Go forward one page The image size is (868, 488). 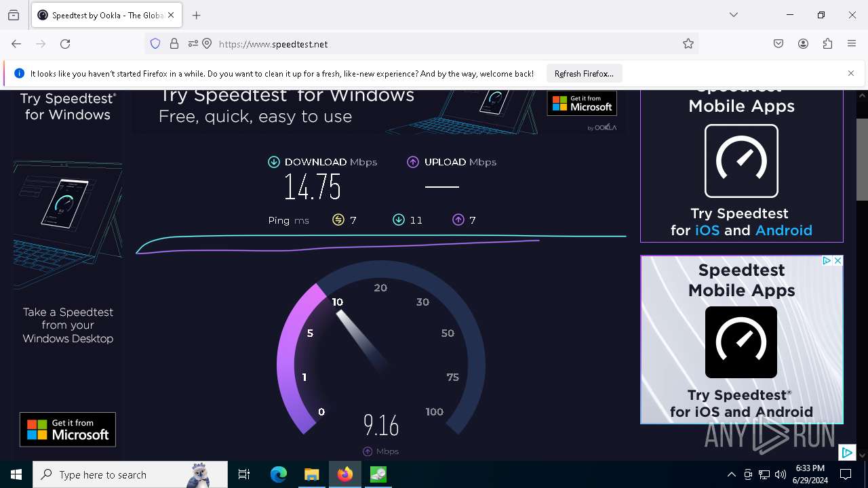pyautogui.click(x=41, y=44)
